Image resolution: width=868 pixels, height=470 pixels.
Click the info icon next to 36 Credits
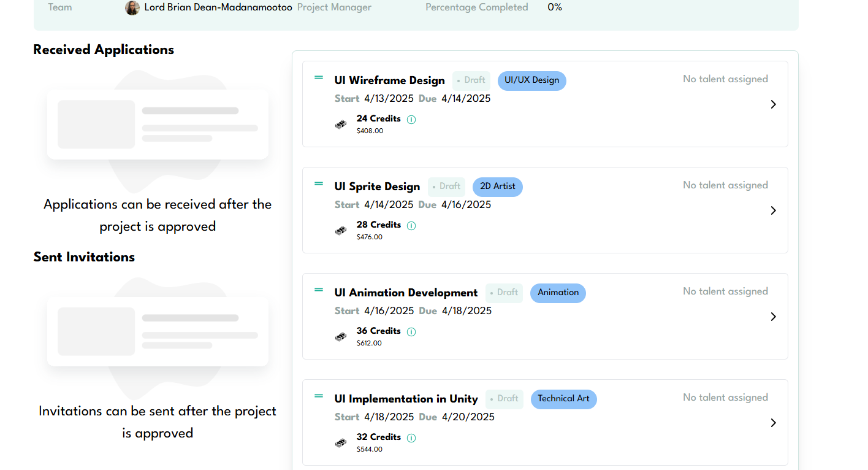tap(411, 332)
